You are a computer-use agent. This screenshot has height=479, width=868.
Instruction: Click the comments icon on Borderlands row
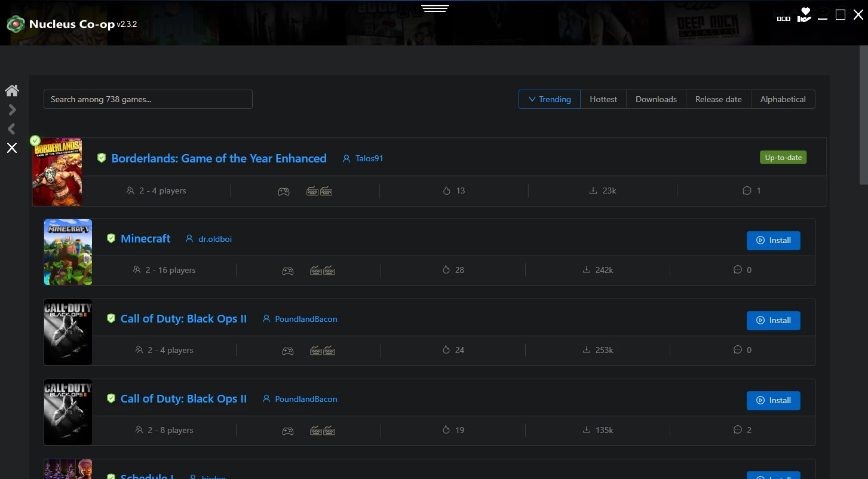(x=746, y=191)
